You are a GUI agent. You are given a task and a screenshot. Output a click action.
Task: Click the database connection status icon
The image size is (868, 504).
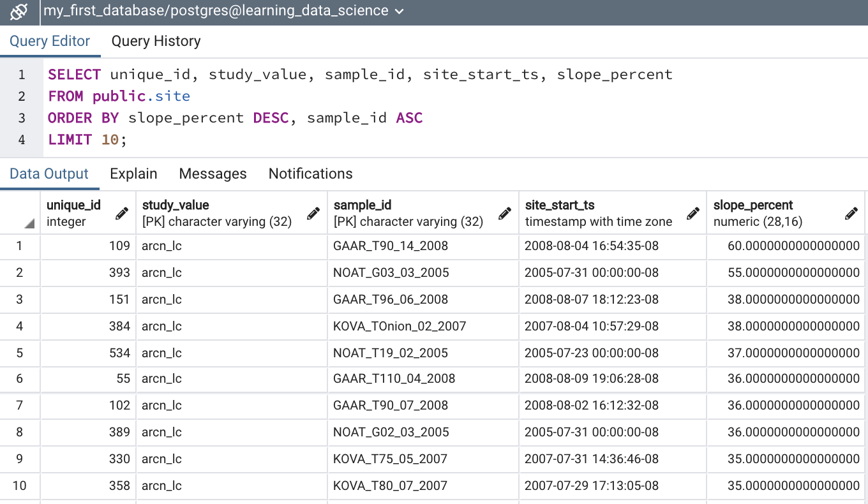point(19,11)
